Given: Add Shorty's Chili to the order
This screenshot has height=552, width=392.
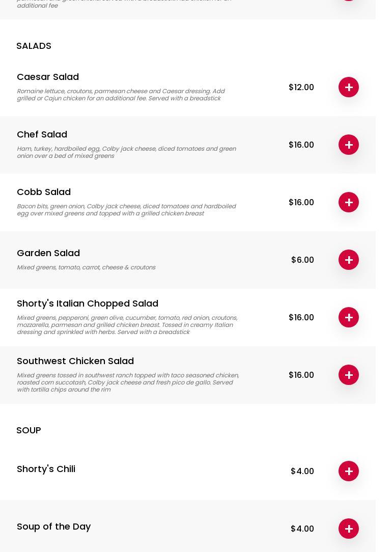Looking at the screenshot, I should (x=349, y=471).
